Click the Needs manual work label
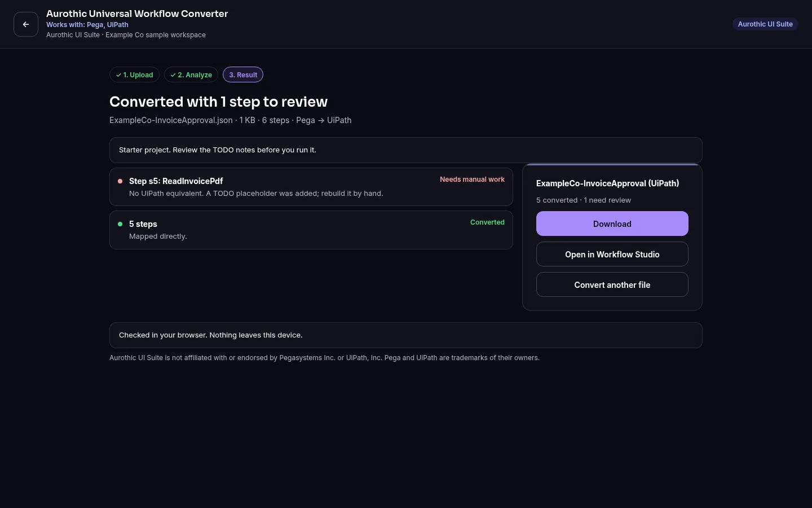 click(x=472, y=179)
